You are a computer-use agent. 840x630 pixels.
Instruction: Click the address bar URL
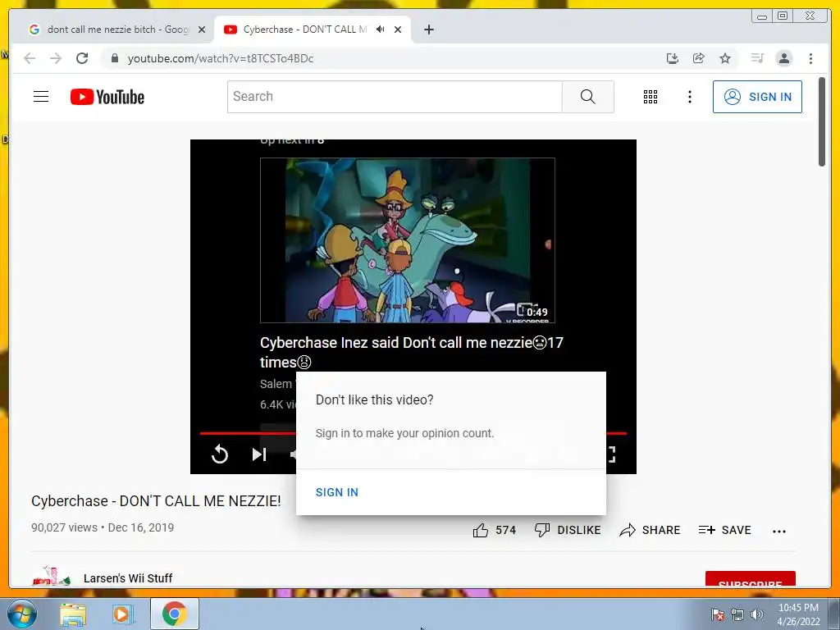click(220, 58)
